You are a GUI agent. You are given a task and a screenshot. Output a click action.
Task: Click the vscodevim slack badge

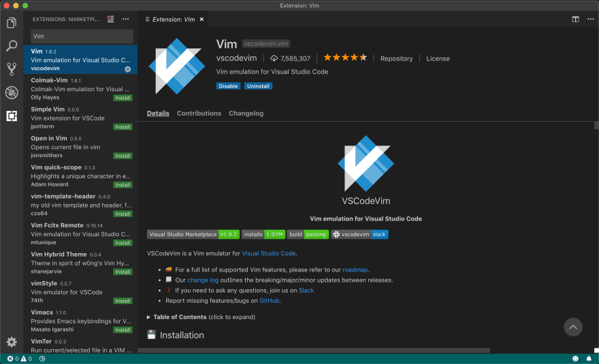pyautogui.click(x=359, y=235)
